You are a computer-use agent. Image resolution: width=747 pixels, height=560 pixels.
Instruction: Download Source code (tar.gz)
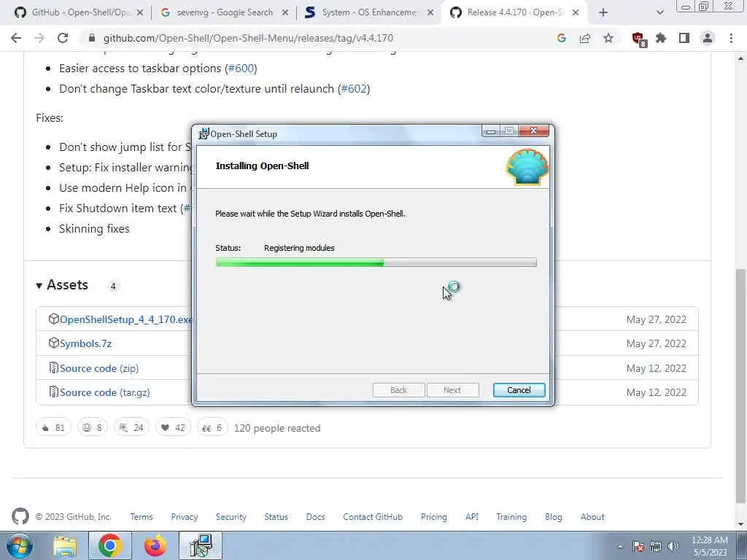coord(105,393)
